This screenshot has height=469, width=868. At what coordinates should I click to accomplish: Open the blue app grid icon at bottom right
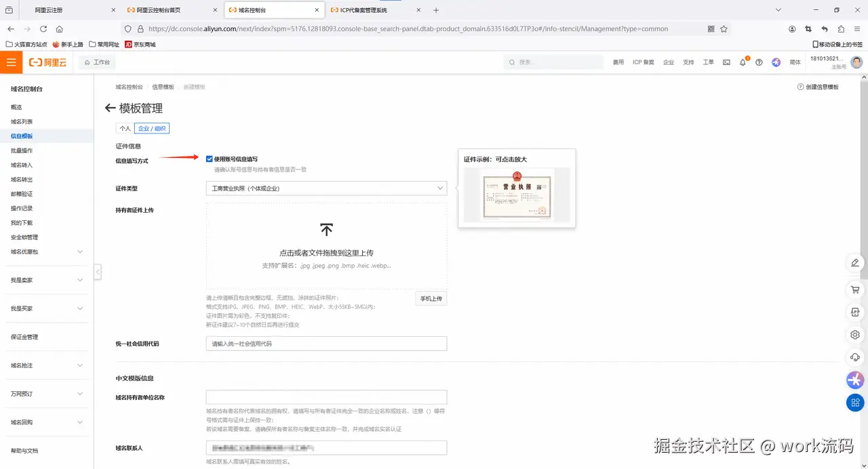(x=854, y=403)
